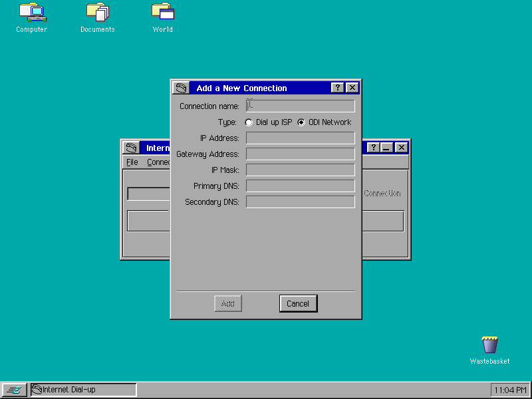
Task: Click into the Gateway Address field
Action: click(x=301, y=154)
